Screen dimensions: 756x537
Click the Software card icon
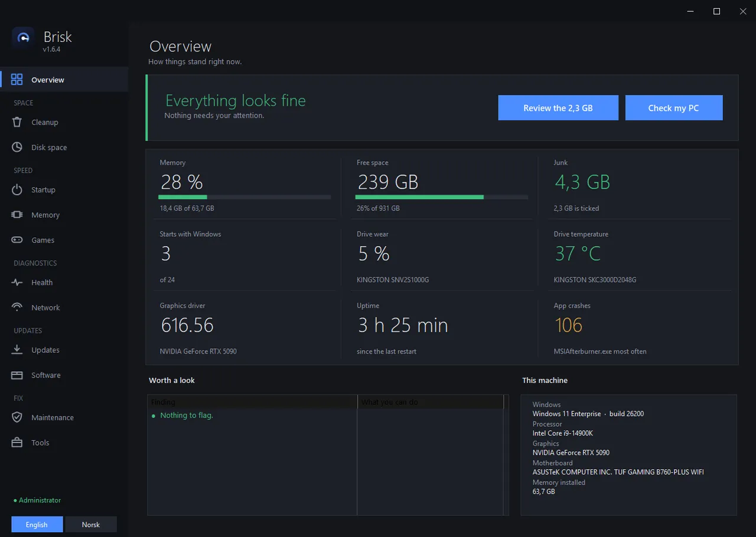(x=17, y=375)
